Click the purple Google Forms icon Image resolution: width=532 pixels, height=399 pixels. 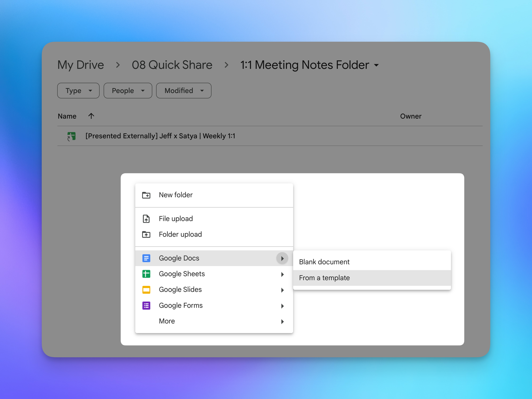click(x=146, y=305)
